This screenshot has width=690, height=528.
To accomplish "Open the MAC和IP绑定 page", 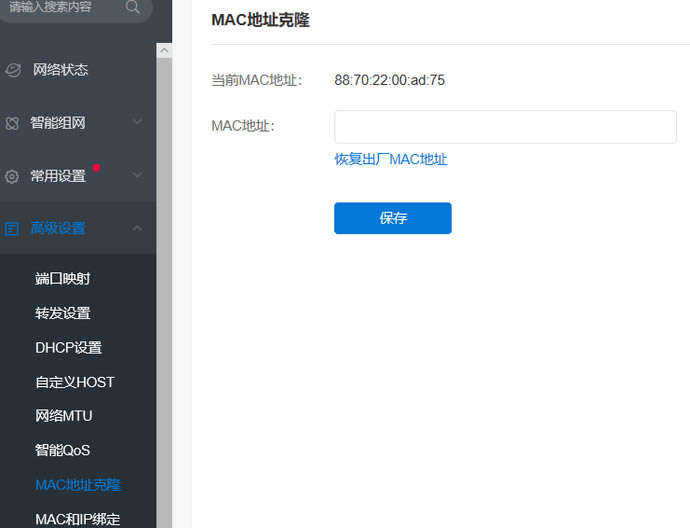I will click(x=78, y=519).
